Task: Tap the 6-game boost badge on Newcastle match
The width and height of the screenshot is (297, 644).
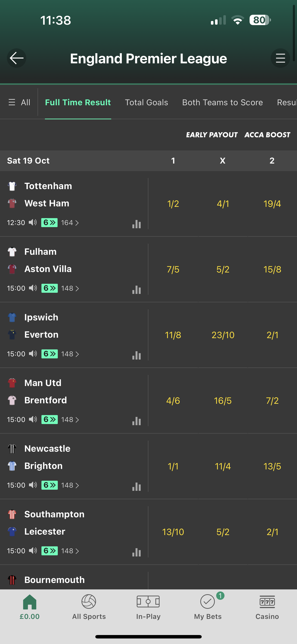Action: click(x=49, y=485)
